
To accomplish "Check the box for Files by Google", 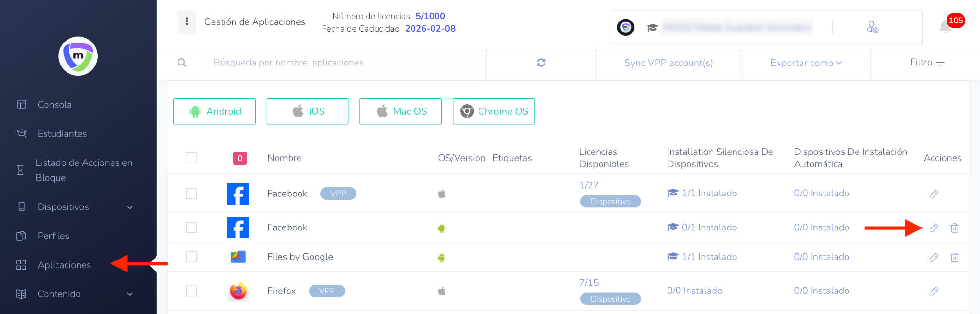I will pos(191,257).
